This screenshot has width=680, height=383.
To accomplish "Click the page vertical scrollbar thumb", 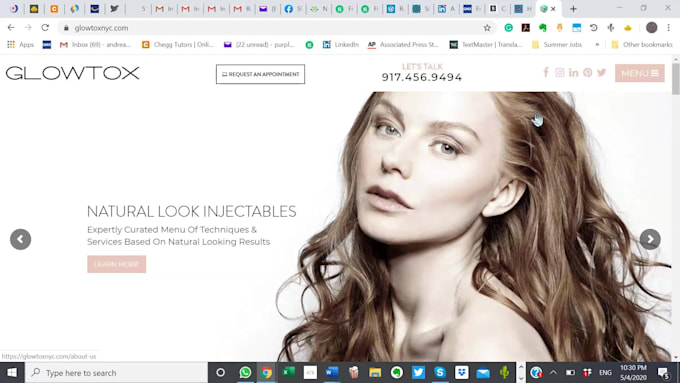I will [x=675, y=79].
